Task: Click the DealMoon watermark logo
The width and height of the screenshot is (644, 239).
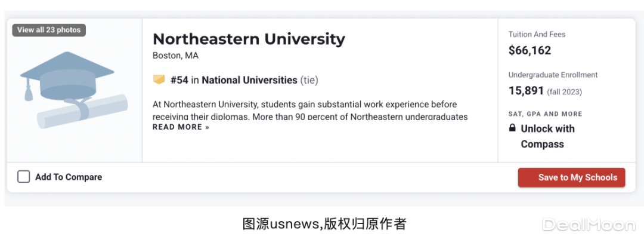Action: tap(588, 225)
